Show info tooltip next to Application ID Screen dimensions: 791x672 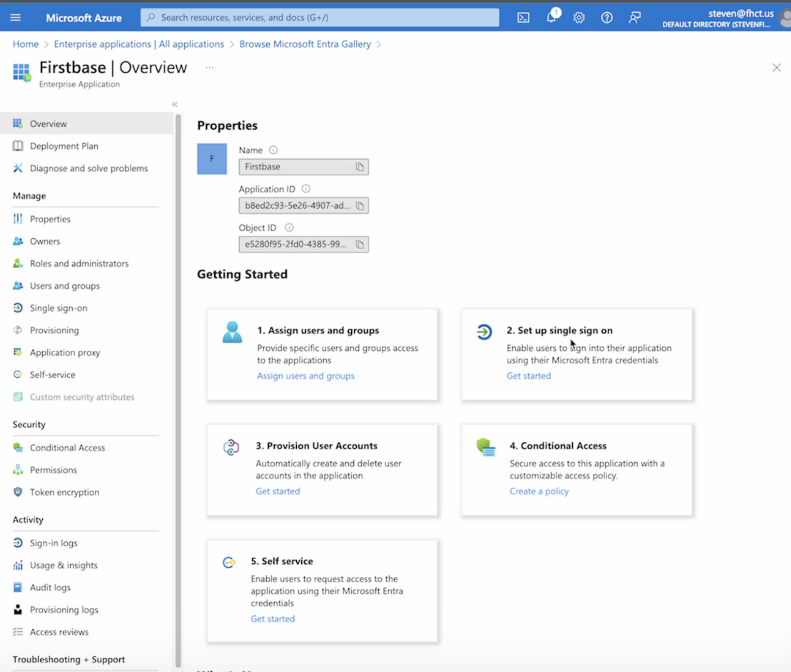[306, 189]
